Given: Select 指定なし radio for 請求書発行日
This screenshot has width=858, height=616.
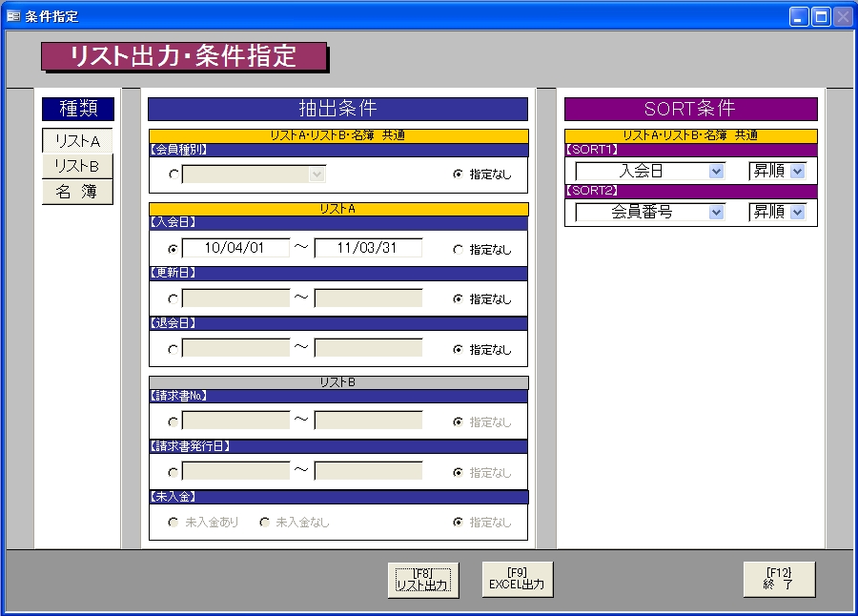Looking at the screenshot, I should [458, 472].
